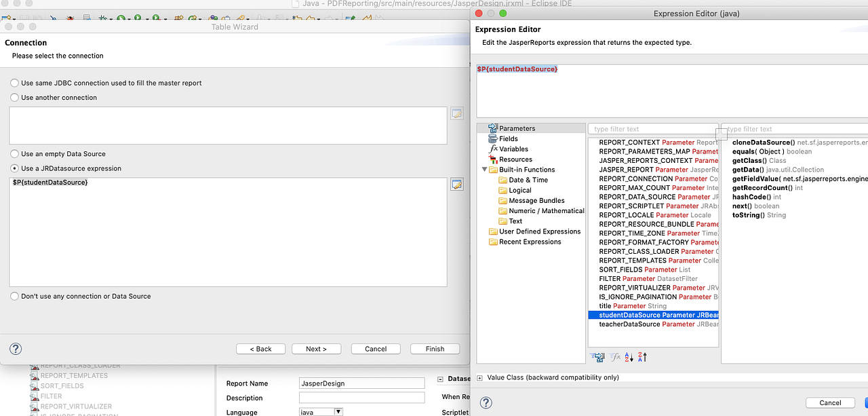Screen dimensions: 868x416
Task: Open the Logical functions folder
Action: tap(520, 190)
